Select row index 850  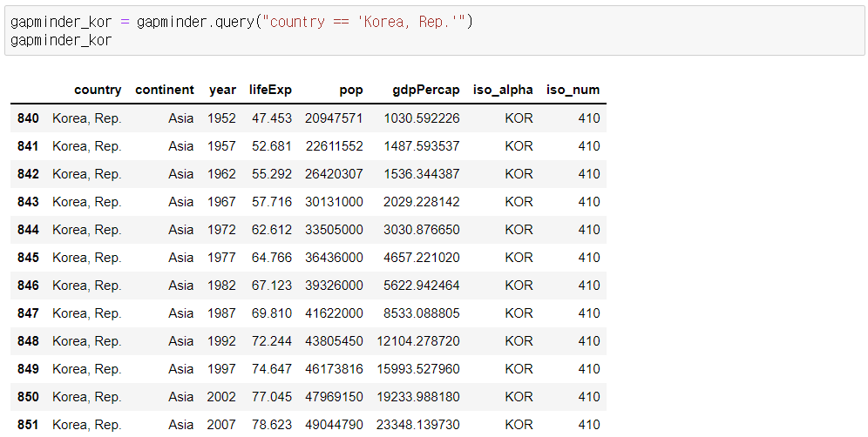click(28, 397)
